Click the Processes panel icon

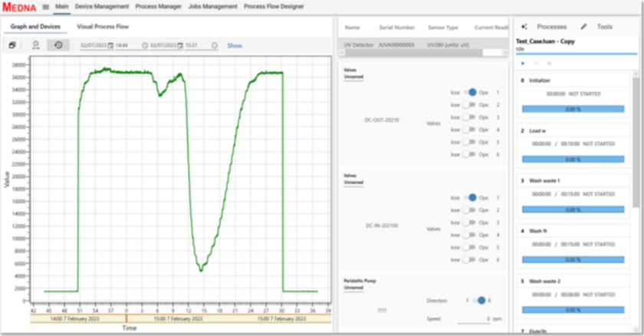524,26
